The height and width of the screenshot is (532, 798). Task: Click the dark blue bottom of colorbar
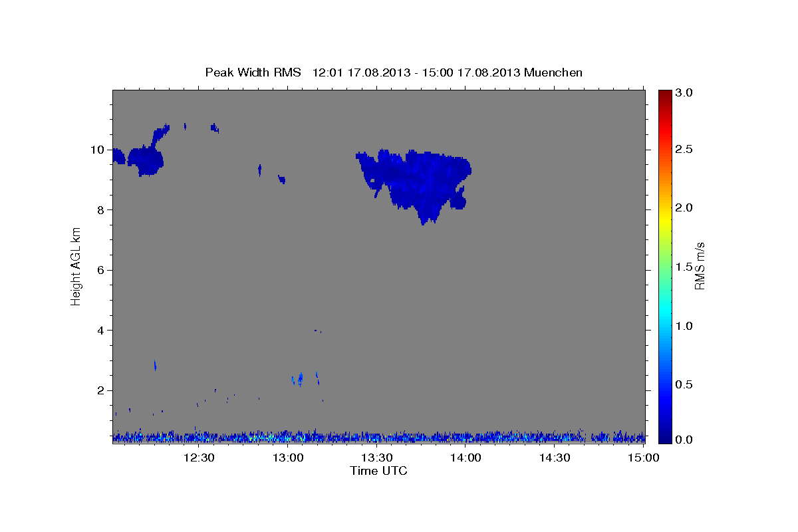(665, 436)
